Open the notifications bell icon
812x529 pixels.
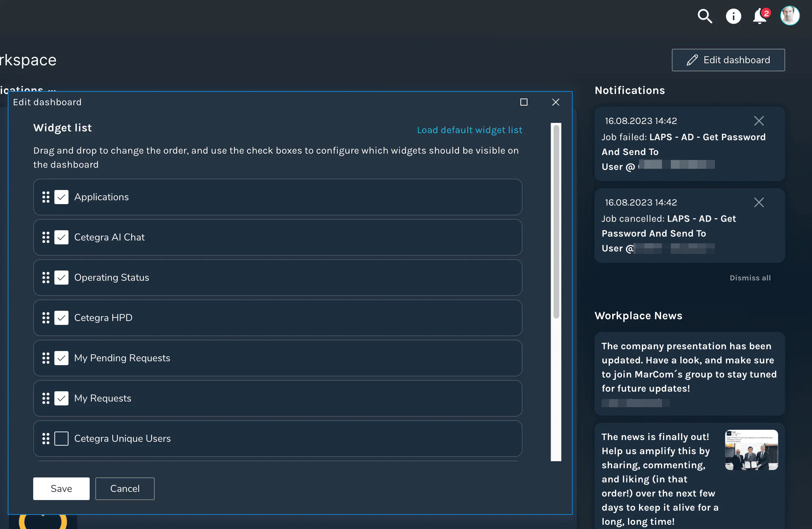point(760,16)
